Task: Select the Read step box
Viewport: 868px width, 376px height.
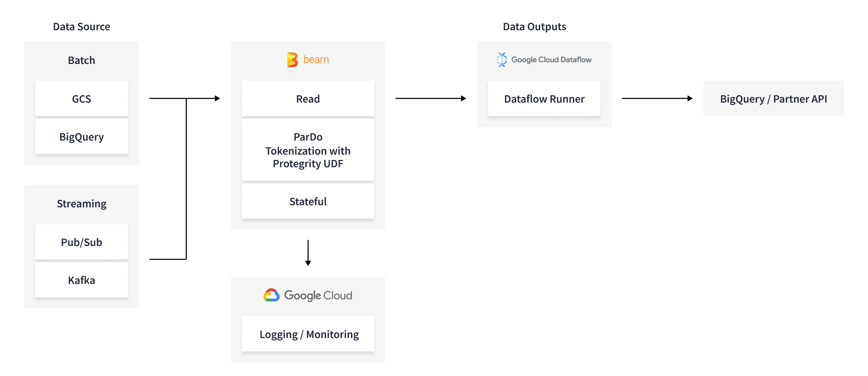Action: coord(308,99)
